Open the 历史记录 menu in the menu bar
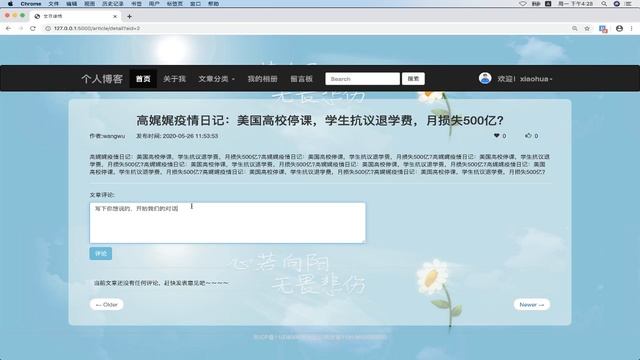The width and height of the screenshot is (640, 360). coord(113,4)
